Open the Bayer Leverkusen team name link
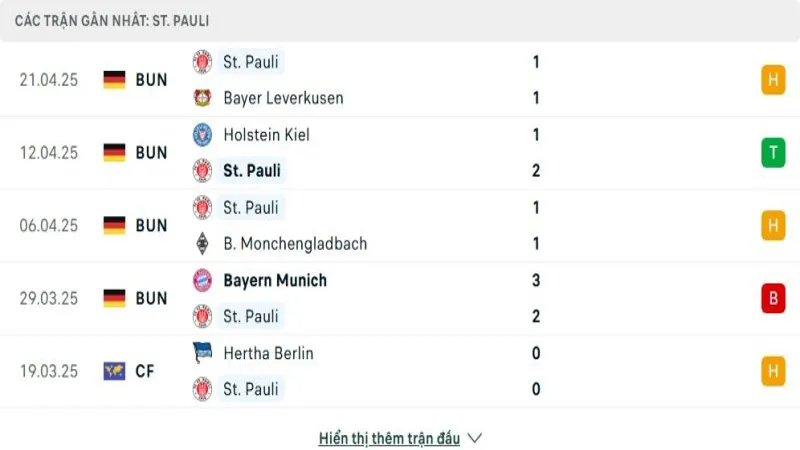Viewport: 800px width, 450px height. 283,98
